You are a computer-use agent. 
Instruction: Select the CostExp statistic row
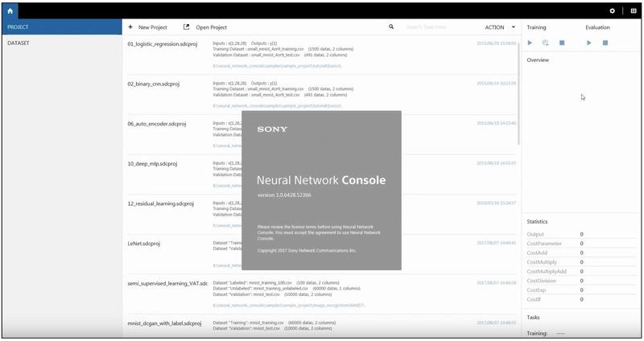[581, 290]
